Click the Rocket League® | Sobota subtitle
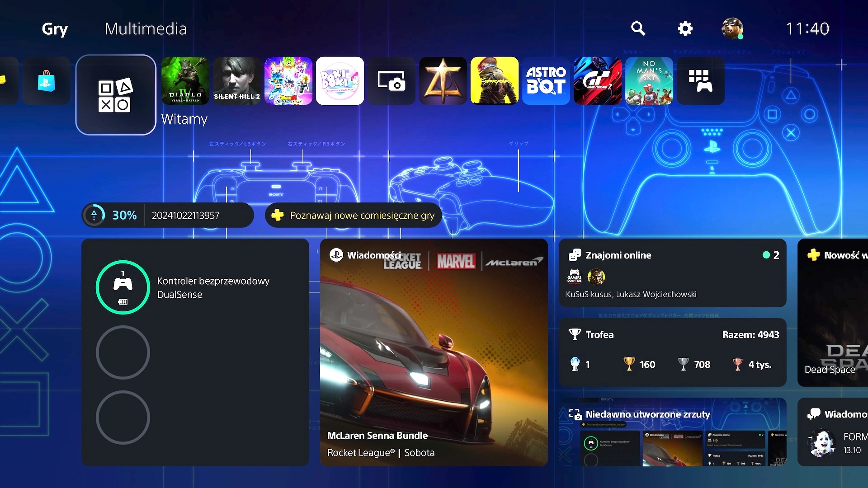868x488 pixels. click(x=381, y=453)
